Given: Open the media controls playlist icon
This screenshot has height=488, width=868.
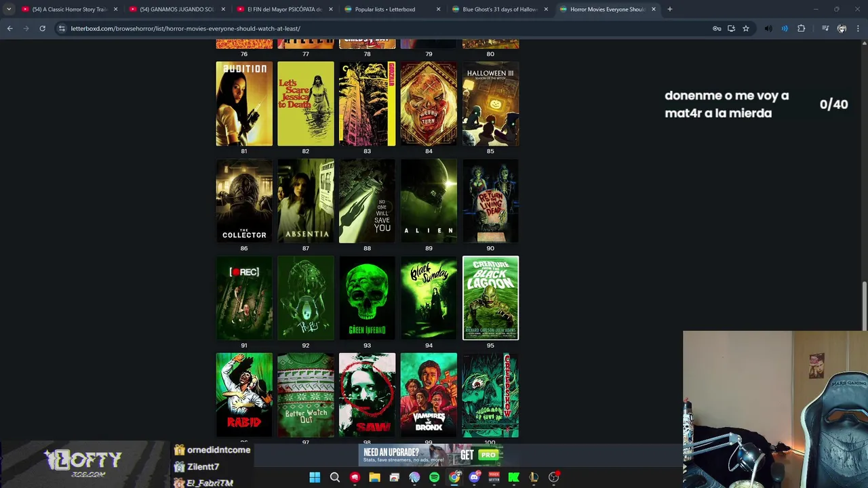Looking at the screenshot, I should click(825, 28).
